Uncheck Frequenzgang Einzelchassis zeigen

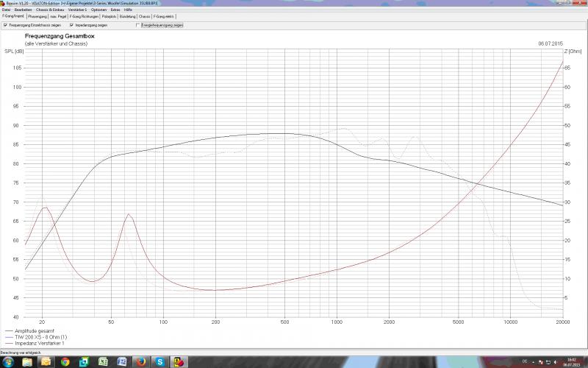pos(6,25)
